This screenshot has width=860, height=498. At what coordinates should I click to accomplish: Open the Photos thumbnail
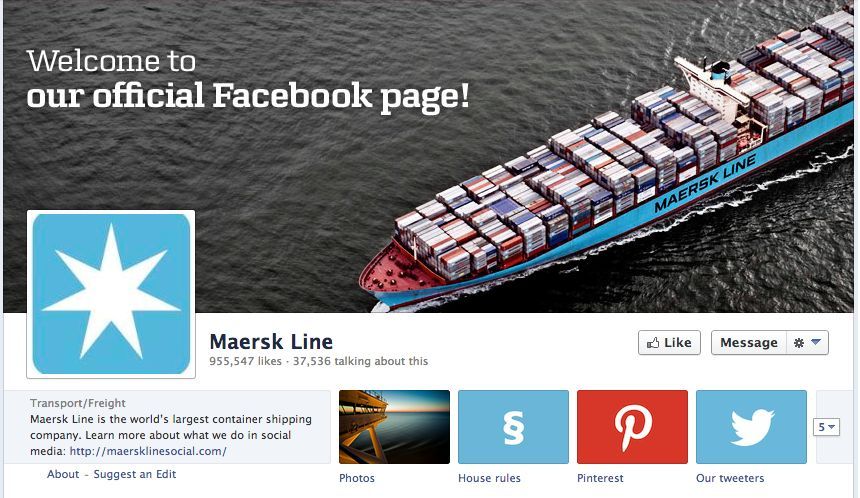(x=394, y=427)
